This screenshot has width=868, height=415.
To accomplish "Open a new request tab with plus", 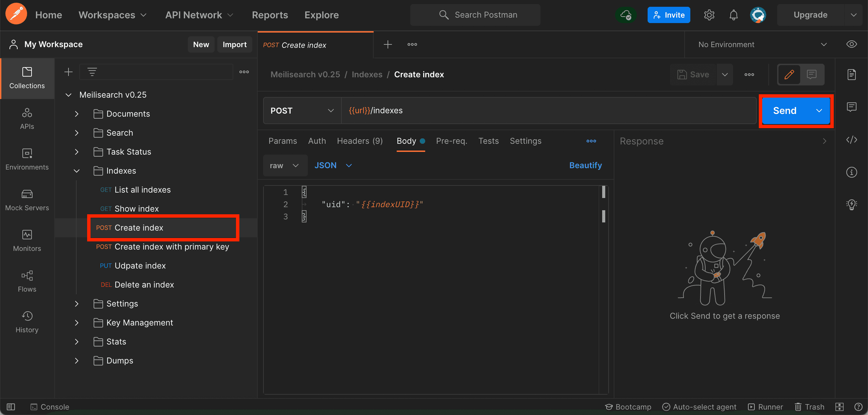I will pos(388,44).
